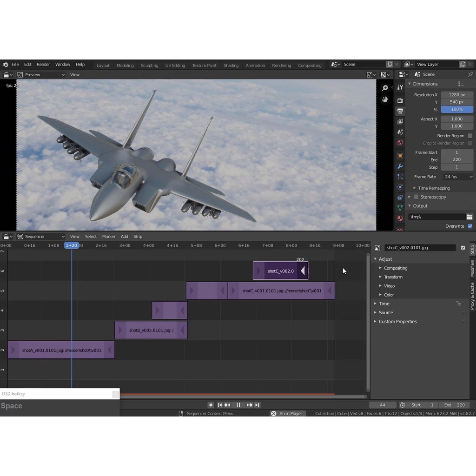The width and height of the screenshot is (476, 476).
Task: Disable the Overwrite checkbox
Action: pyautogui.click(x=470, y=226)
